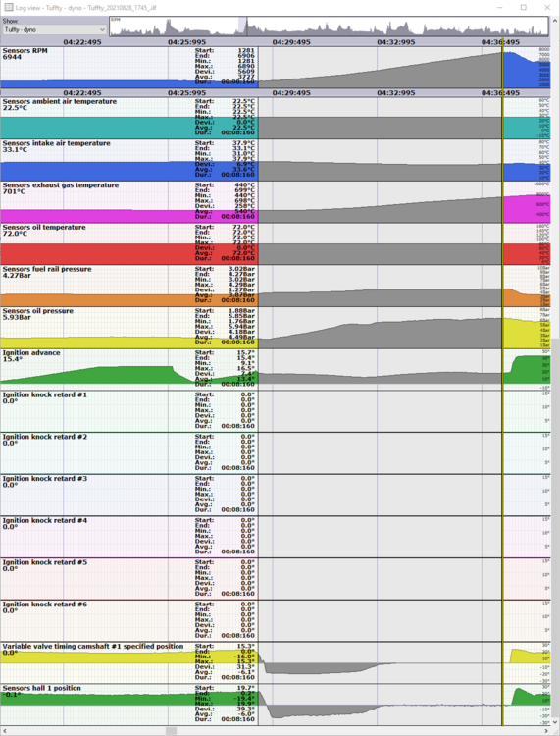Select the Sensors oil temperature label
The image size is (560, 736).
pyautogui.click(x=44, y=228)
